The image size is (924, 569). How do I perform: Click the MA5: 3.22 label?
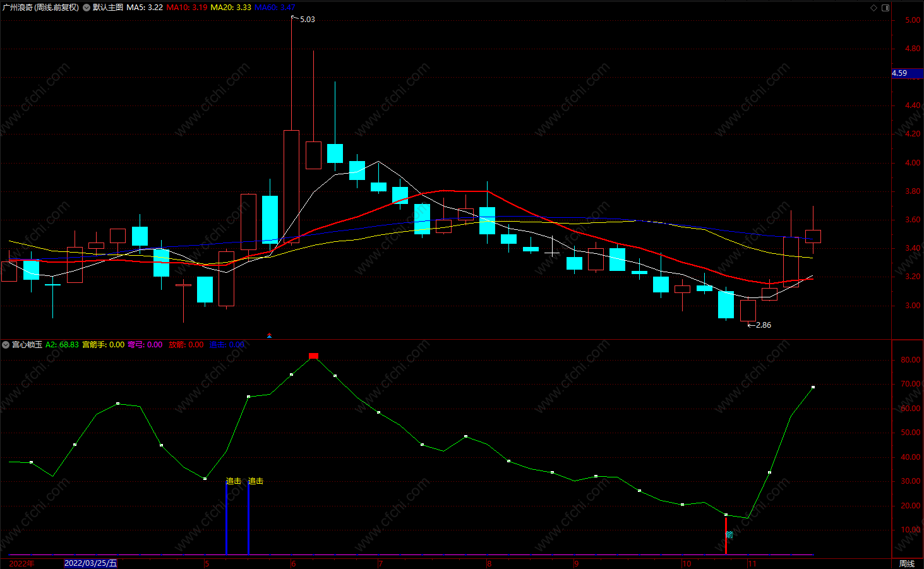point(145,8)
